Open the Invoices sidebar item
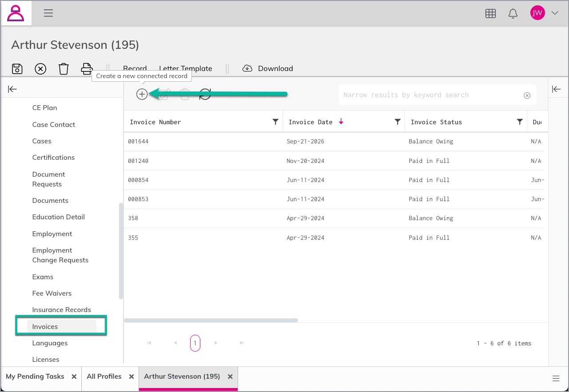Image resolution: width=569 pixels, height=392 pixels. click(x=62, y=327)
